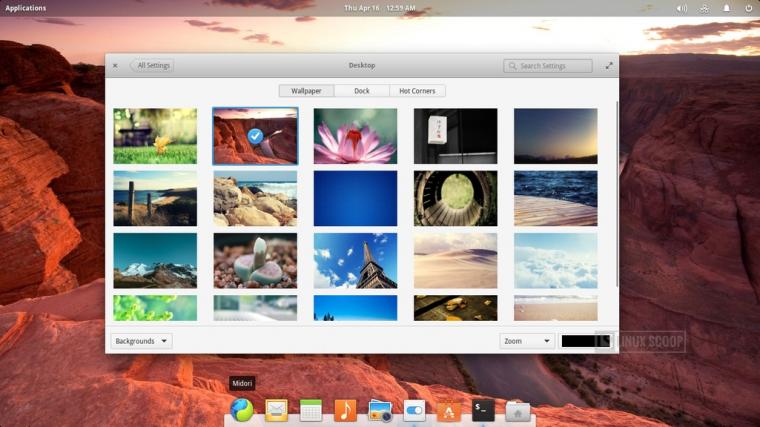The image size is (760, 427).
Task: Open the Calendar app in dock
Action: point(311,410)
